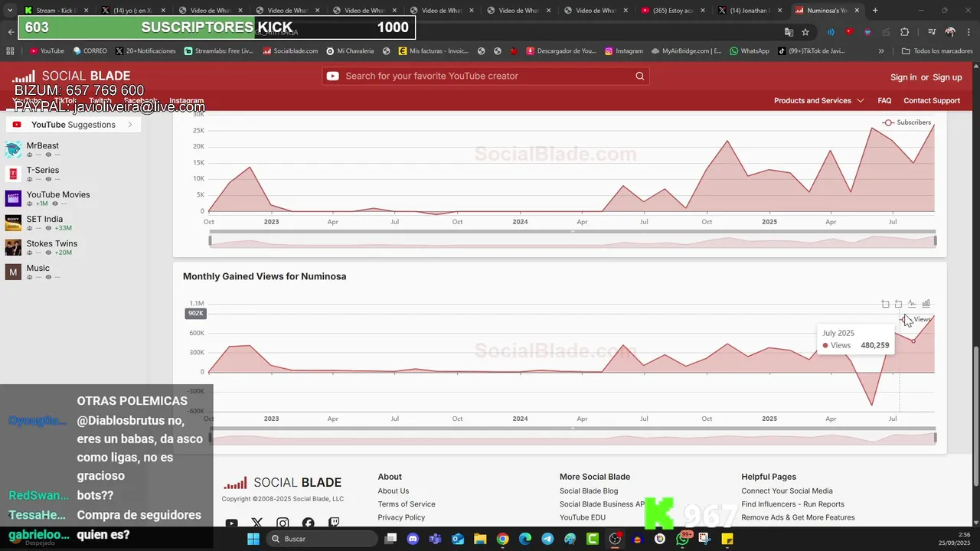Image resolution: width=980 pixels, height=551 pixels.
Task: Open Find Influencers - Run Reports link
Action: coord(792,504)
